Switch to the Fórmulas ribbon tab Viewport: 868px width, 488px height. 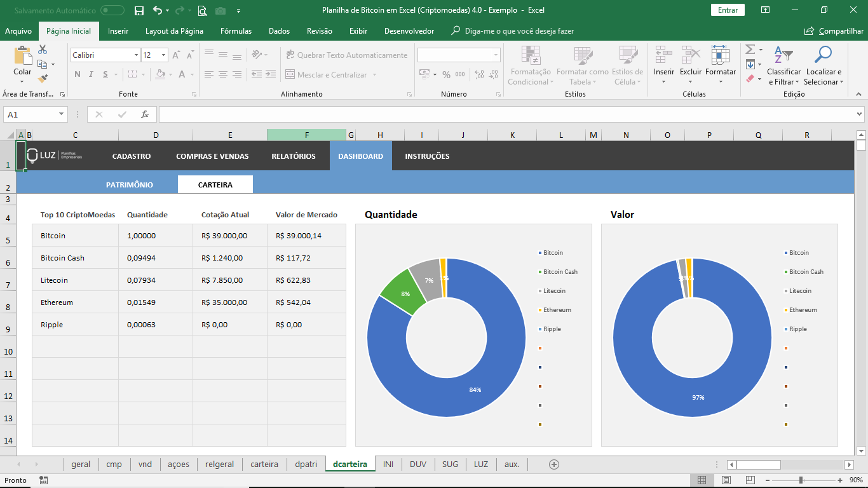(x=237, y=30)
